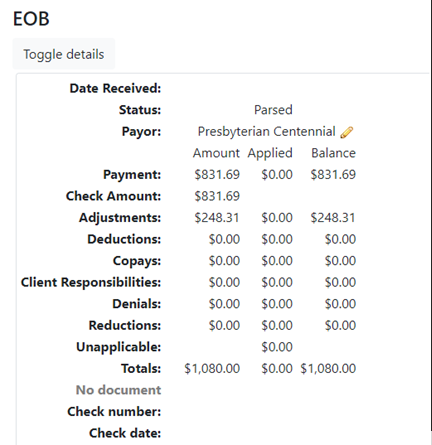Viewport: 432px width, 445px height.
Task: Click the Check number label
Action: click(x=114, y=411)
